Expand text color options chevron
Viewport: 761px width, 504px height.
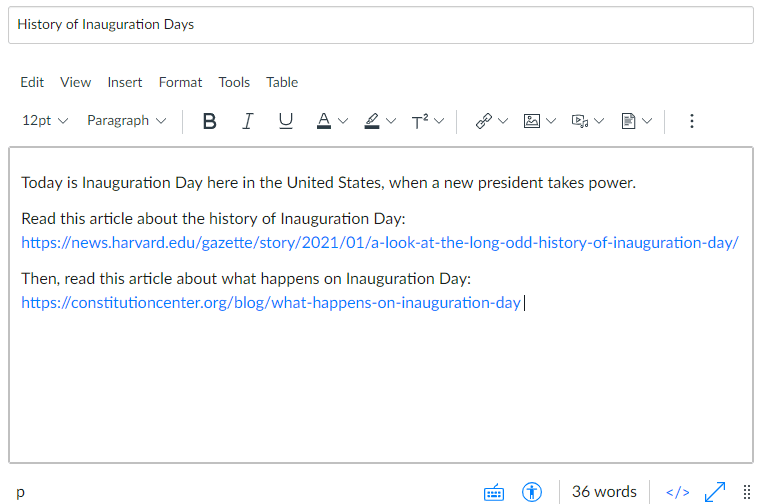pyautogui.click(x=343, y=121)
